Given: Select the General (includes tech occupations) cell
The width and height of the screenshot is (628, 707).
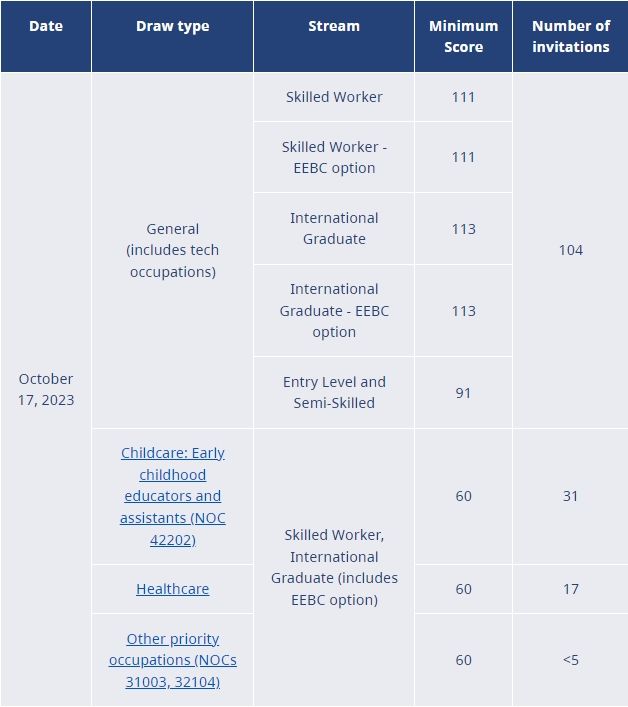Looking at the screenshot, I should [173, 250].
